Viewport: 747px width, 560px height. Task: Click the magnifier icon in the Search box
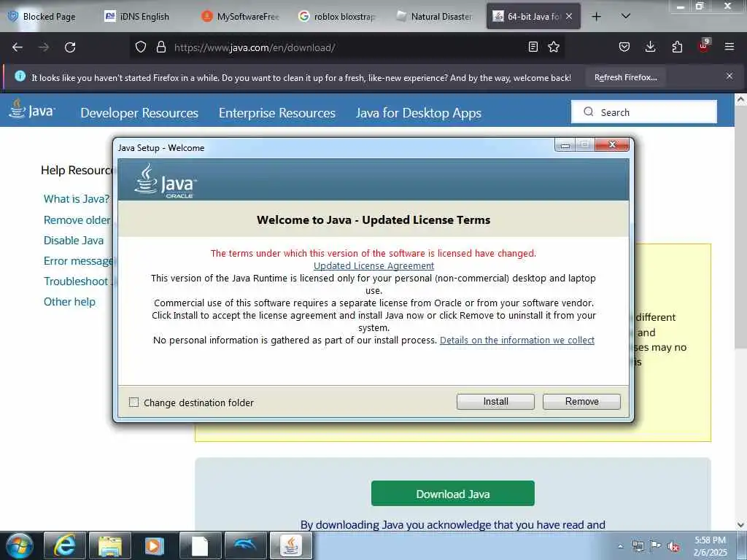click(x=589, y=112)
